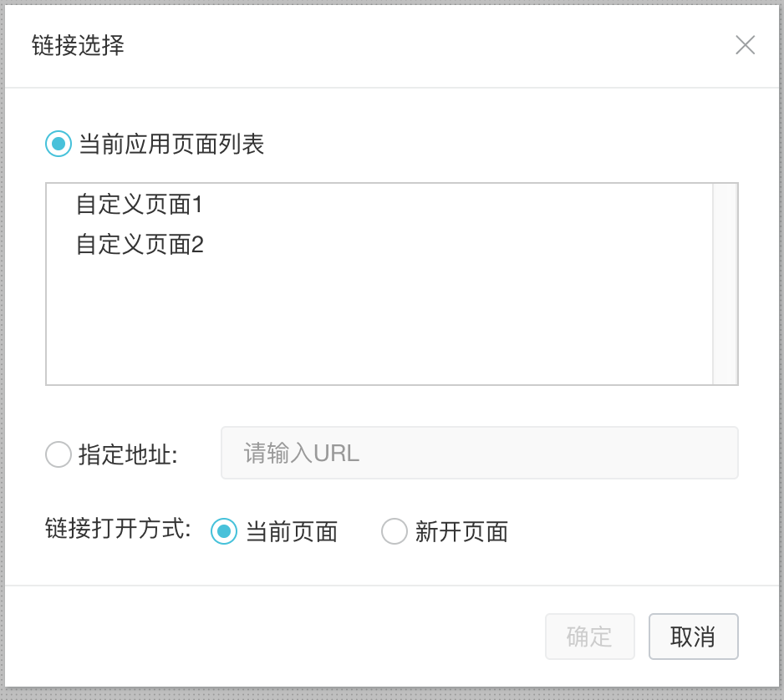The height and width of the screenshot is (700, 784).
Task: Click the 链接打开方式: label
Action: [119, 529]
